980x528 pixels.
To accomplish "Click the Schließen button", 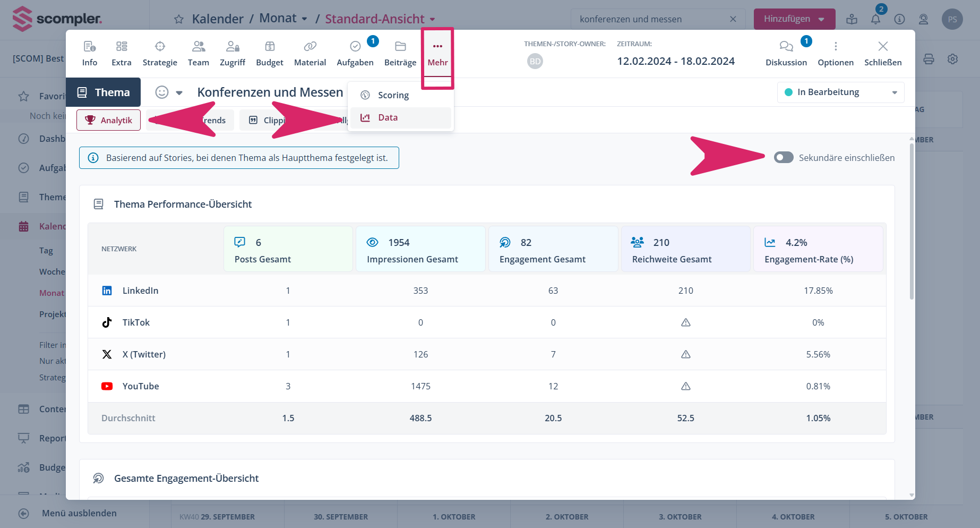I will (x=882, y=54).
